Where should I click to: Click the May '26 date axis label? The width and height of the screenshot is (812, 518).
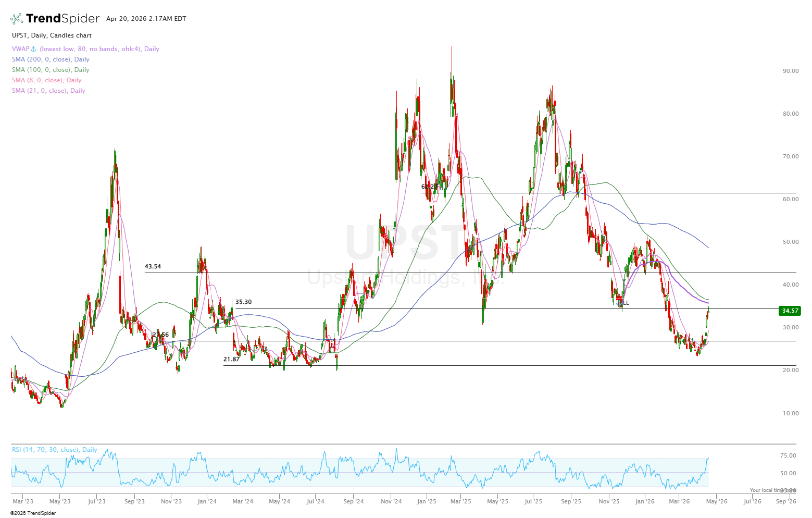(x=717, y=501)
